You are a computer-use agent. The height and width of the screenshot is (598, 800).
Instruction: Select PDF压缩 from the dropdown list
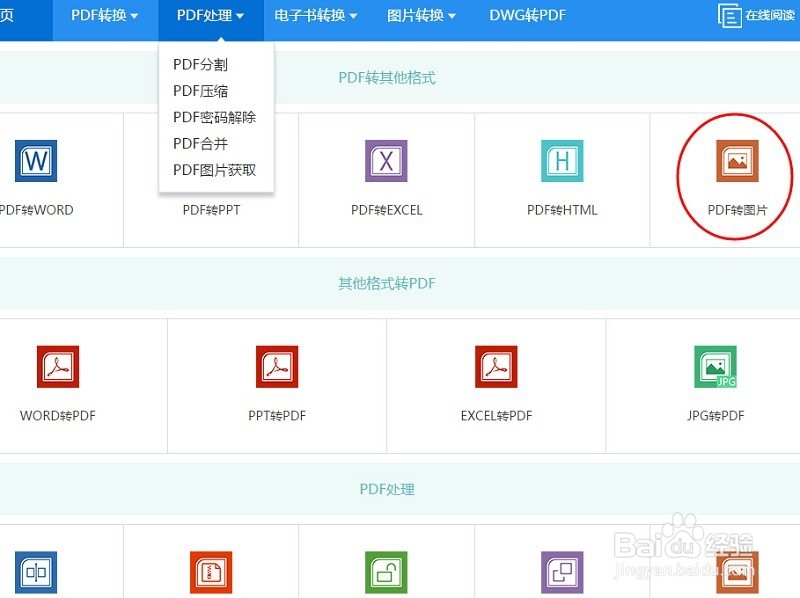tap(201, 91)
